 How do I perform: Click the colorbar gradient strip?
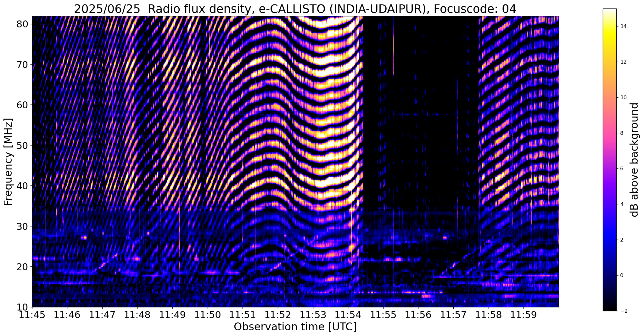coord(609,160)
